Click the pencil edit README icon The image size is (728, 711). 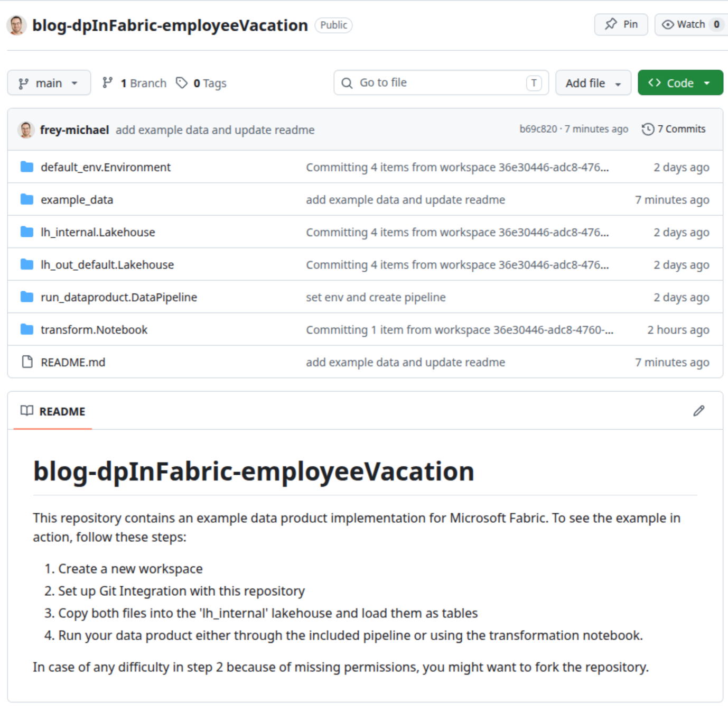click(x=699, y=411)
